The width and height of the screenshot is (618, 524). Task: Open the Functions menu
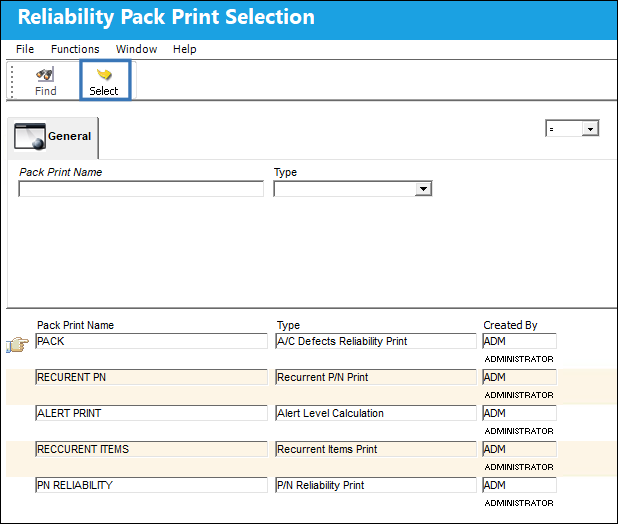tap(75, 49)
